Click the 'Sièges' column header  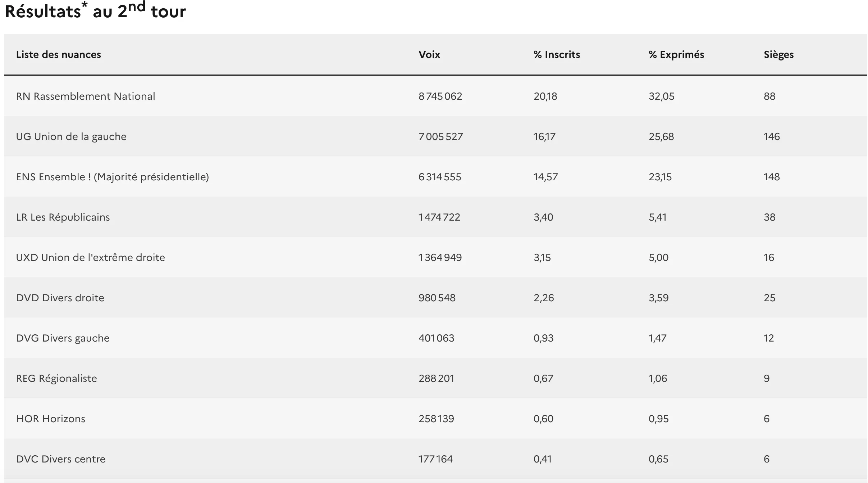778,55
